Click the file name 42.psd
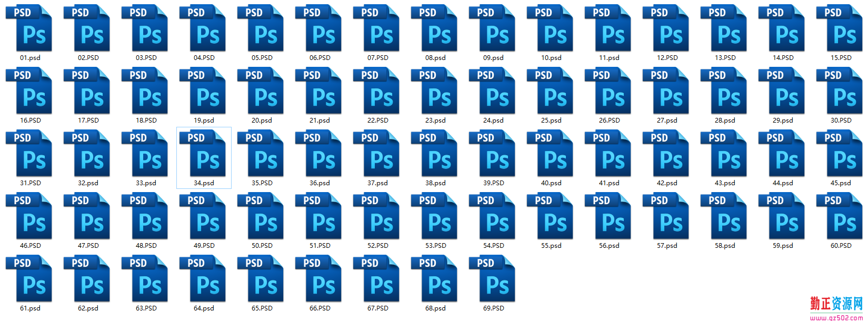 pos(667,183)
